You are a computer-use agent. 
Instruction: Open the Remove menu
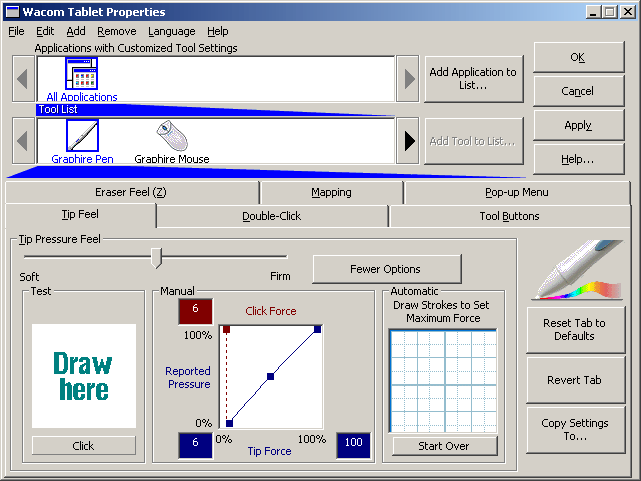pyautogui.click(x=117, y=31)
